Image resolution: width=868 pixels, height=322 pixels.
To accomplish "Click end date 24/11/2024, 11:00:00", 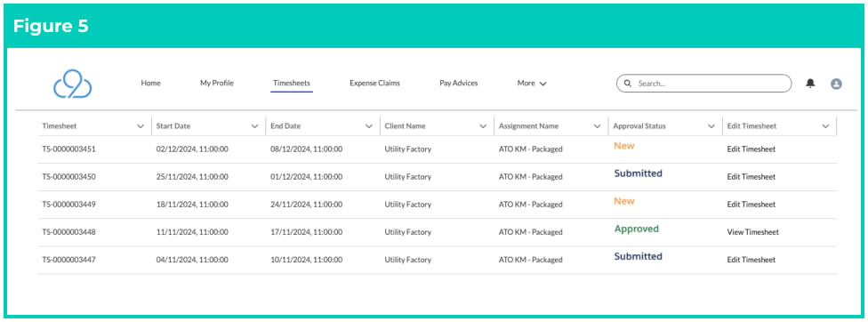I will point(307,205).
